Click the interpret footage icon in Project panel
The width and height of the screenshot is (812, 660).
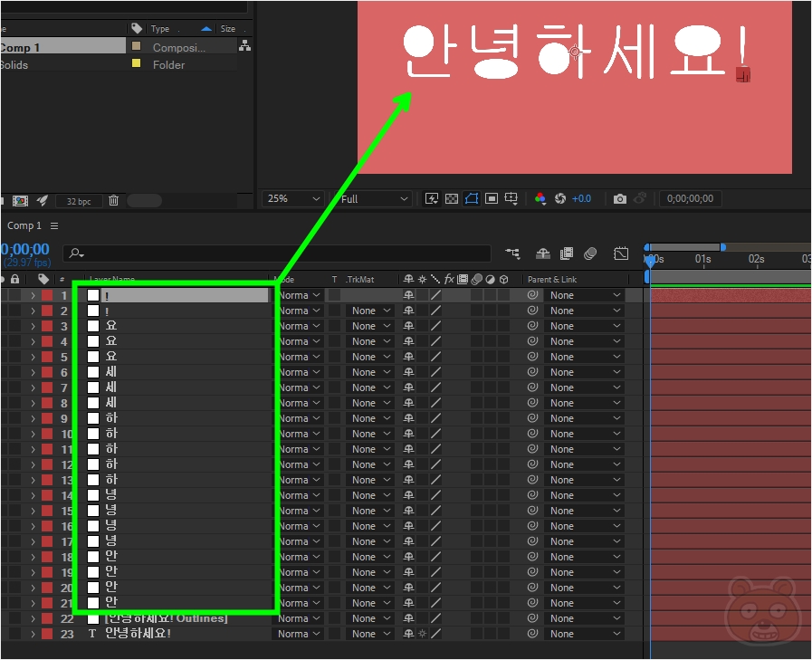coord(20,201)
